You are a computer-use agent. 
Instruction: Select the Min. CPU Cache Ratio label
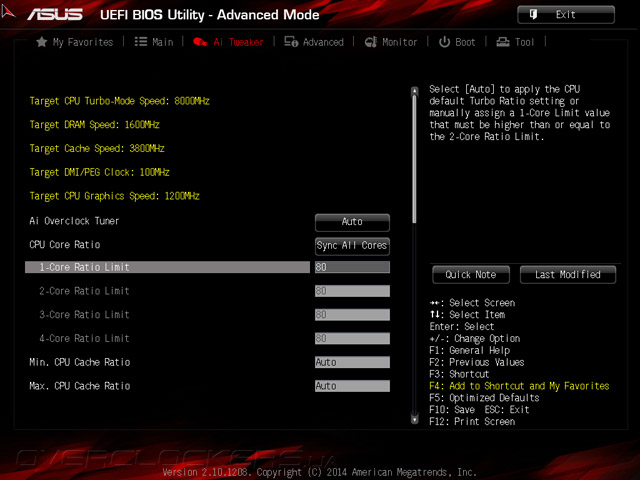80,362
